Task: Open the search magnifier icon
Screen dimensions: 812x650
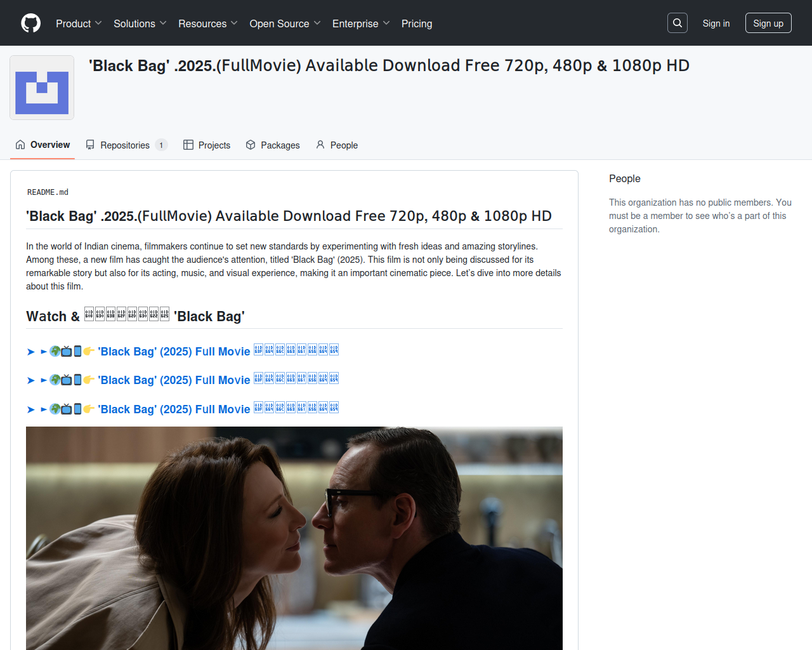Action: coord(677,23)
